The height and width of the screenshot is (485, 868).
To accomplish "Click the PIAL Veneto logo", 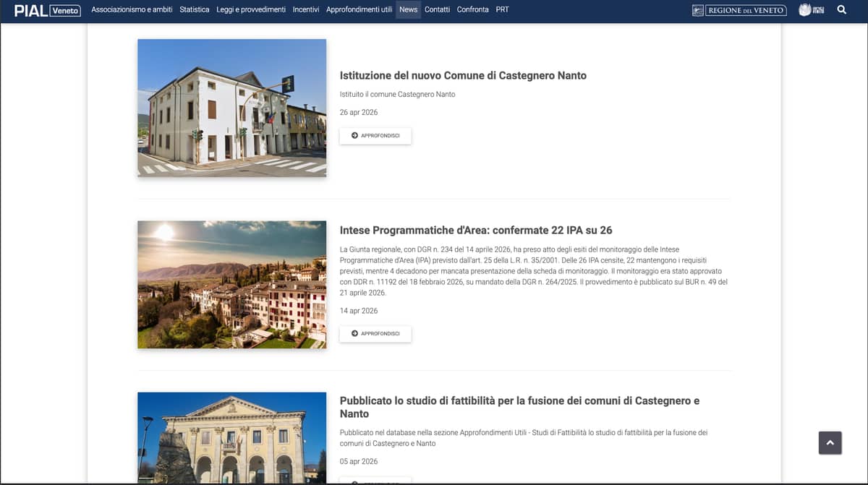I will [48, 10].
